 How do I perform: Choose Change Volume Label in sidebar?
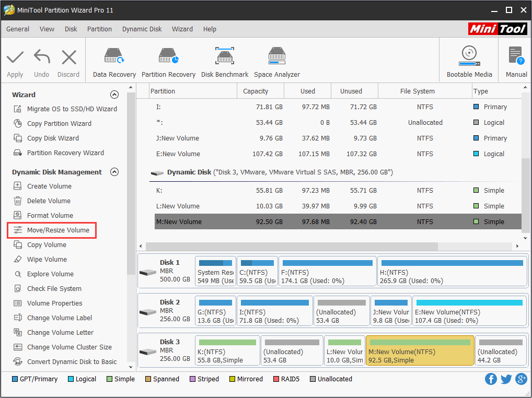tap(53, 318)
